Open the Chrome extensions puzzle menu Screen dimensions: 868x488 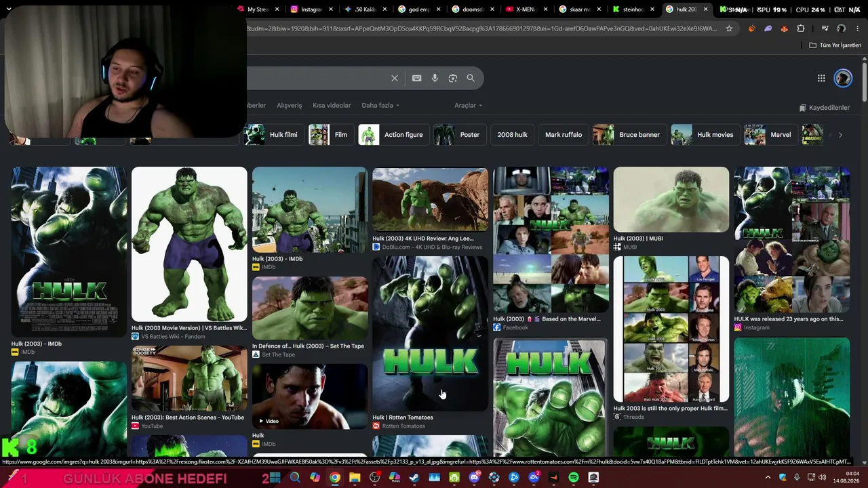[x=801, y=28]
